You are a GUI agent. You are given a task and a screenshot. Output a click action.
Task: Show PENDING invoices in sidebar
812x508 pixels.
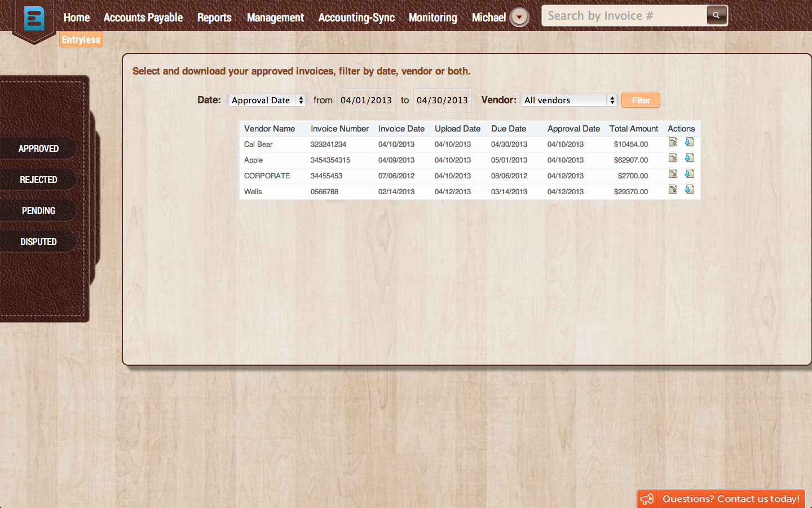[38, 211]
